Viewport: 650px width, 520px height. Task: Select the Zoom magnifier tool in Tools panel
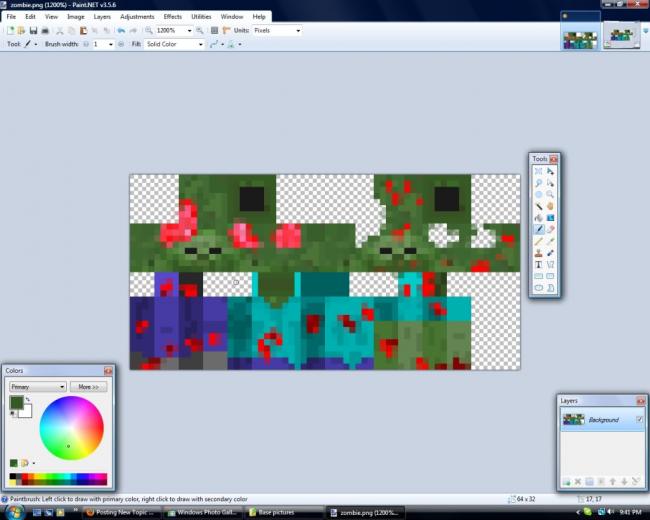[x=550, y=194]
